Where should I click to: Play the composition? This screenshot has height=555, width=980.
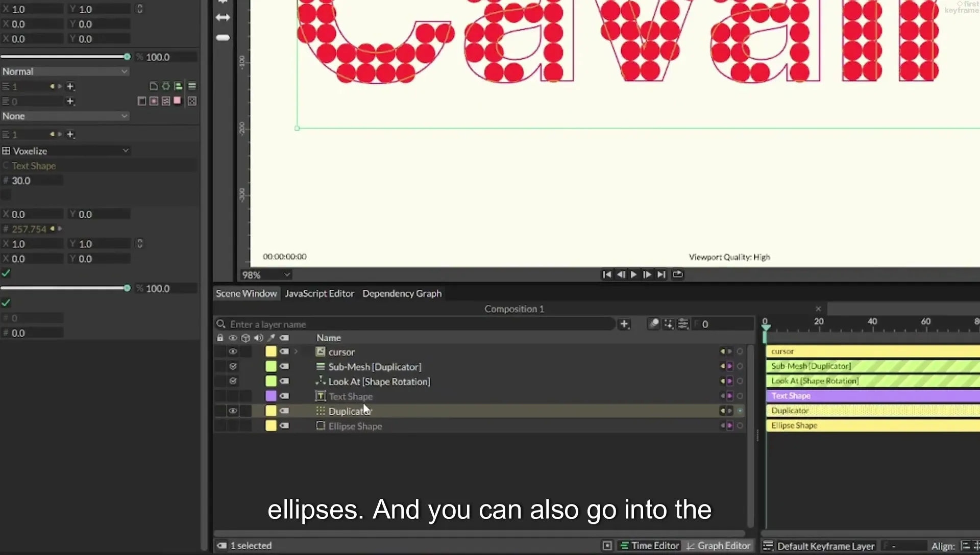click(x=633, y=274)
